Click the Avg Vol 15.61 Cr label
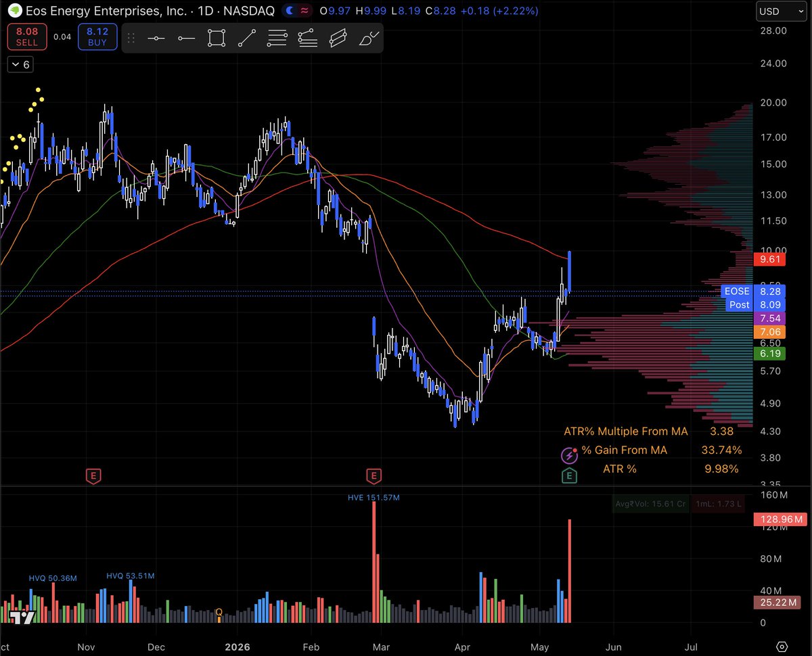The height and width of the screenshot is (656, 812). 649,504
